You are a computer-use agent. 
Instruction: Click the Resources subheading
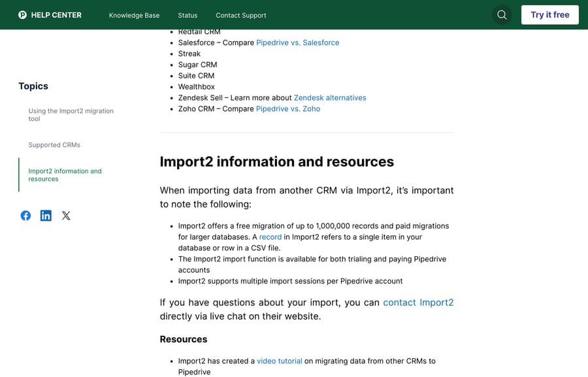tap(184, 339)
